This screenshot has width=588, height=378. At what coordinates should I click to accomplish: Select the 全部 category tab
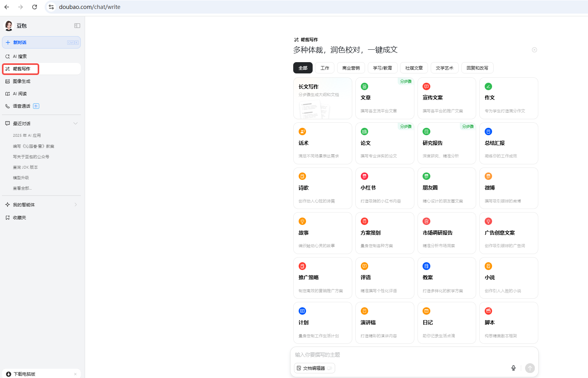pos(303,68)
